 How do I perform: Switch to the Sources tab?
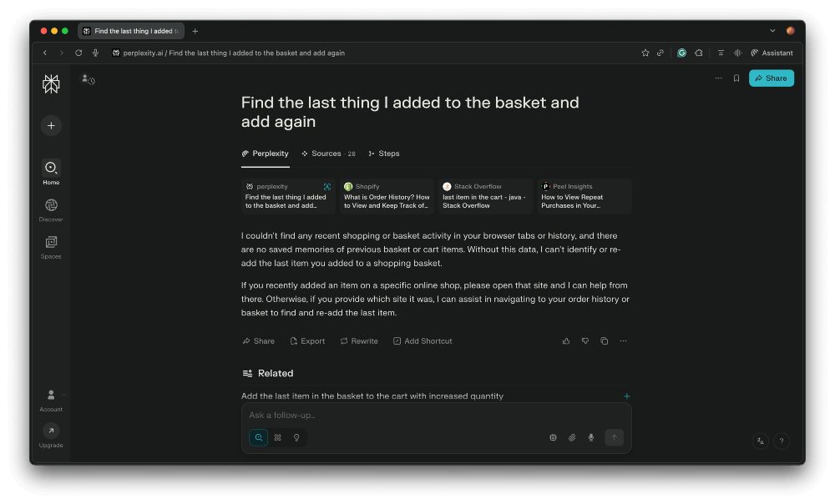point(328,154)
